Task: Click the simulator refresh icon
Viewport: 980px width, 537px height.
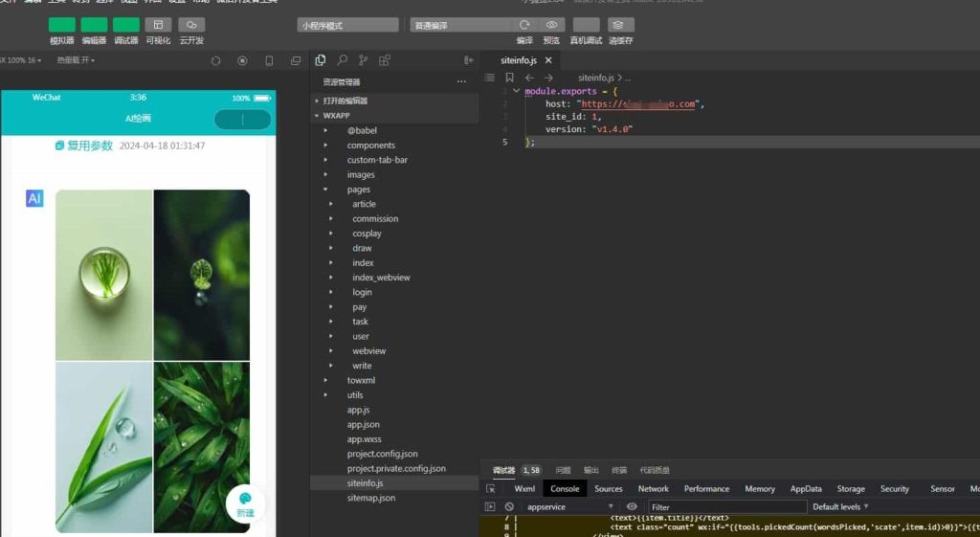Action: coord(215,60)
